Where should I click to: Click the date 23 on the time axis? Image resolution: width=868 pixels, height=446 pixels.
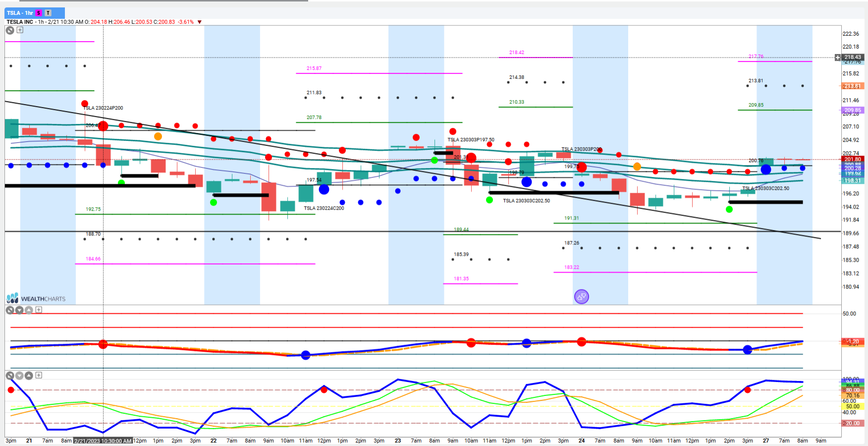[x=398, y=441]
